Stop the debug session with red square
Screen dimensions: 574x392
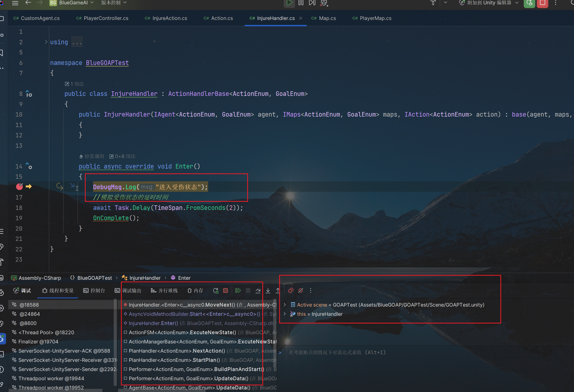coord(226,290)
